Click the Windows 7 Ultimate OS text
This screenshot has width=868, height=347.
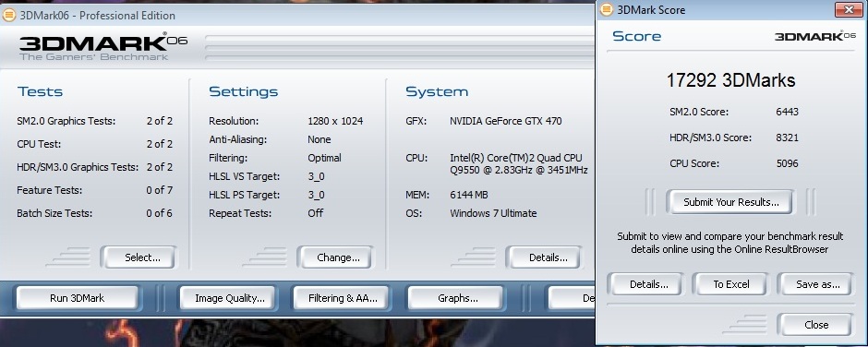click(x=493, y=213)
